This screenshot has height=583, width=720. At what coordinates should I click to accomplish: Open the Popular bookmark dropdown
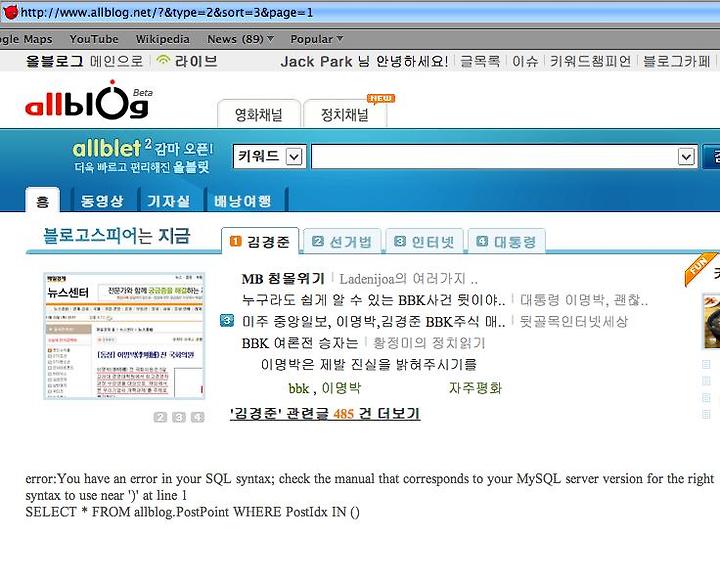coord(316,39)
